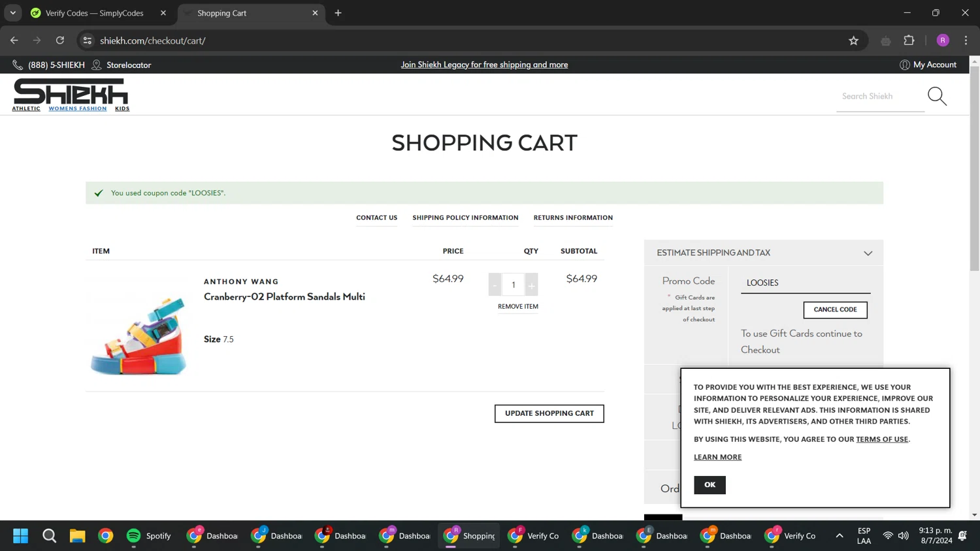
Task: Open File Explorer from taskbar
Action: click(77, 536)
